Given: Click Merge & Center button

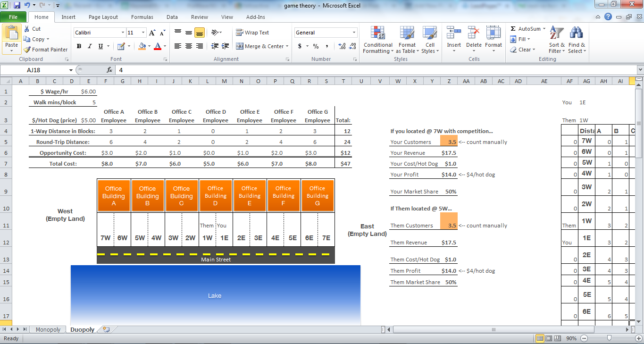Looking at the screenshot, I should point(259,46).
